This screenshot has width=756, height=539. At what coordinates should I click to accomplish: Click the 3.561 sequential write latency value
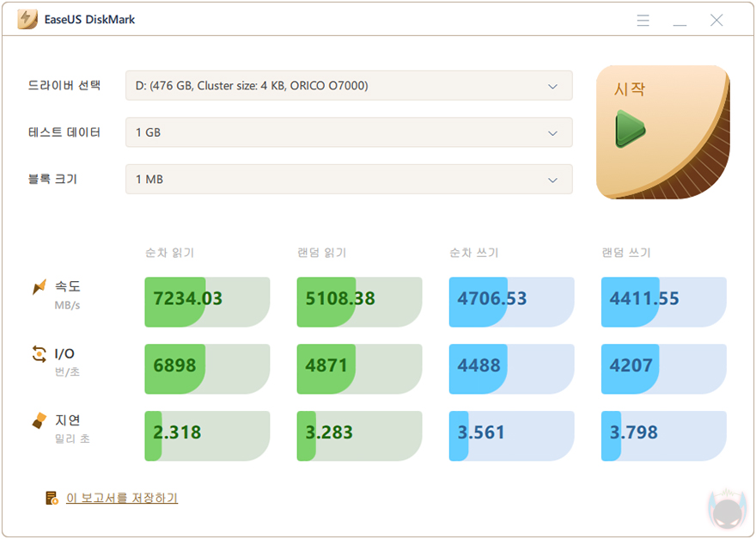point(481,432)
